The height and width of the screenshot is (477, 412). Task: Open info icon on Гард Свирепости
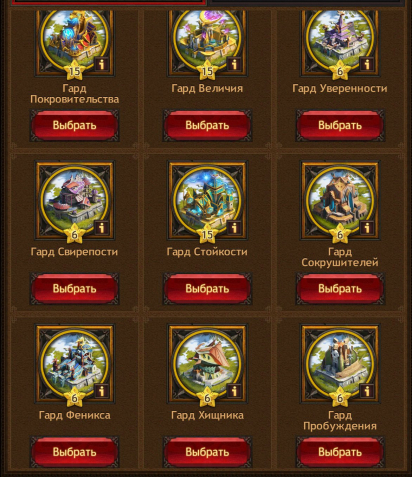(102, 228)
